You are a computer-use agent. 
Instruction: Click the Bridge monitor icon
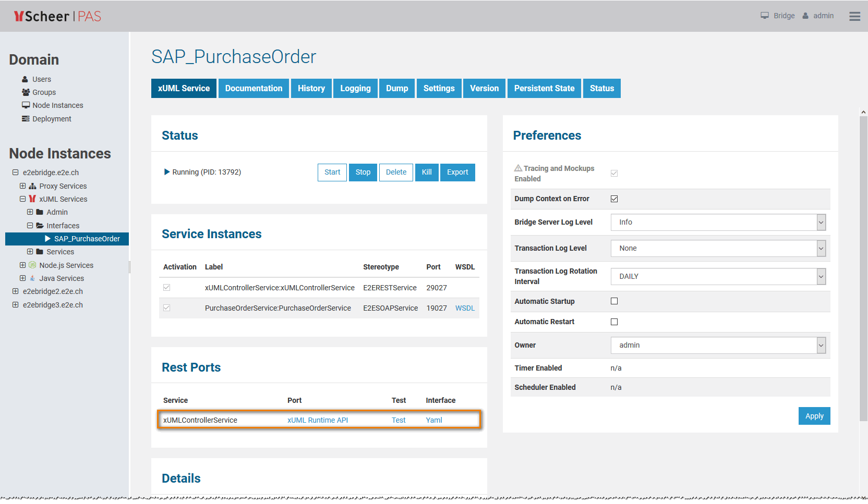(765, 16)
